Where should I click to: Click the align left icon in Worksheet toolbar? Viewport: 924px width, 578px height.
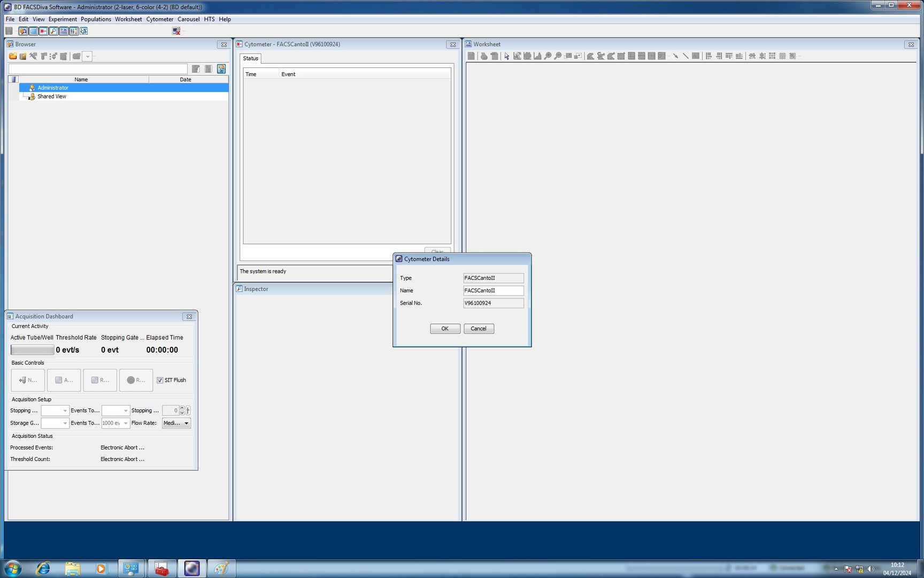click(x=709, y=56)
